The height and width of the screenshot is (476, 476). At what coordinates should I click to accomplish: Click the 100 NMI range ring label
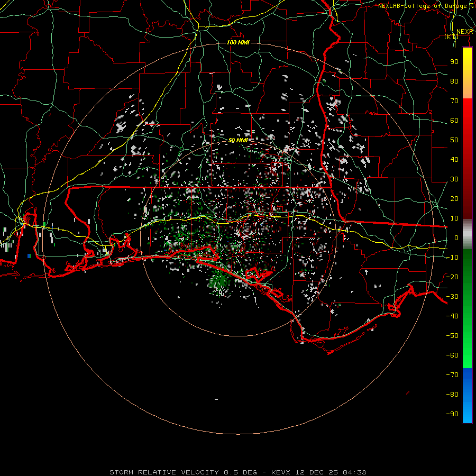click(x=238, y=42)
